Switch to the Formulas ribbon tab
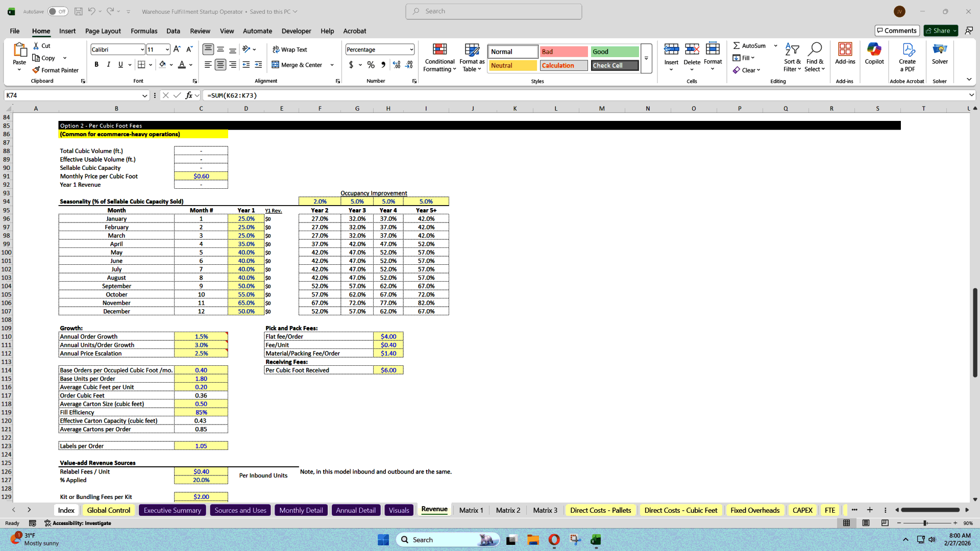980x551 pixels. point(144,31)
